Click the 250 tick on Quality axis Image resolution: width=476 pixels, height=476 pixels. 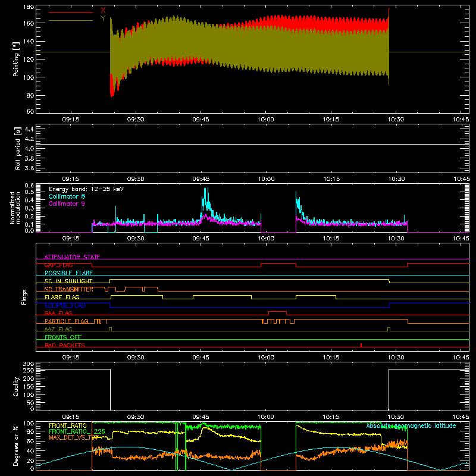(x=29, y=370)
